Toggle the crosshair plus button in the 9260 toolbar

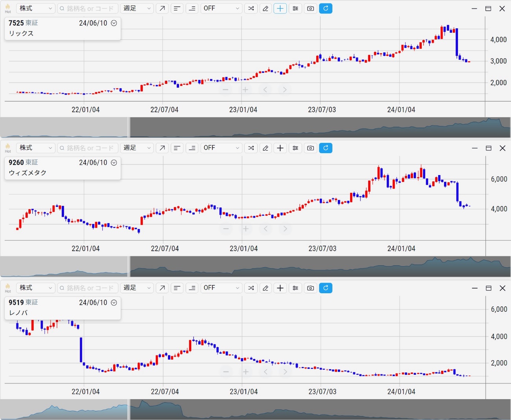[x=280, y=148]
